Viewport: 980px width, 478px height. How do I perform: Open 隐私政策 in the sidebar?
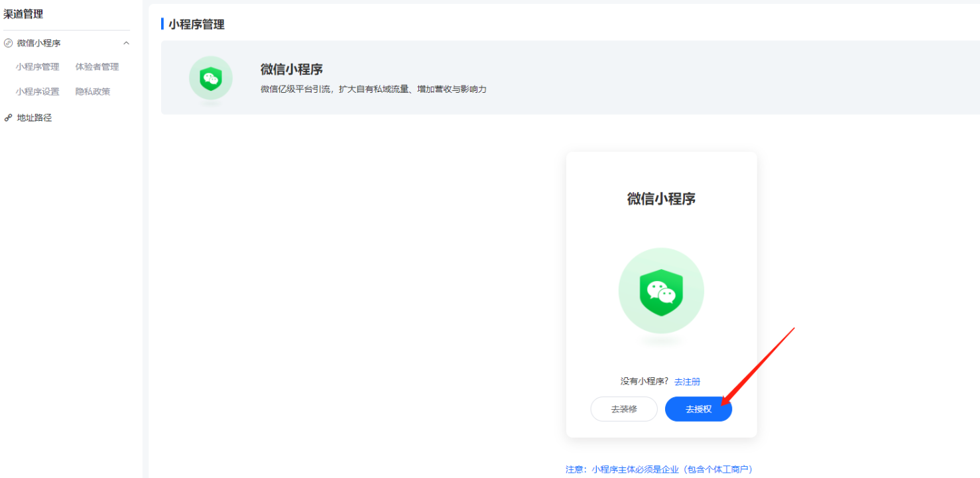coord(93,91)
